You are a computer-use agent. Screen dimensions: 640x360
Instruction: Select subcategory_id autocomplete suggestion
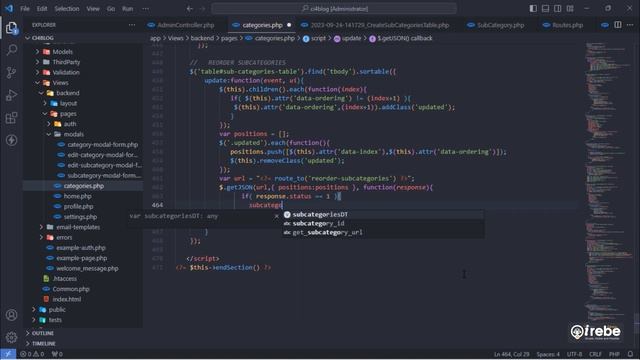[383, 223]
